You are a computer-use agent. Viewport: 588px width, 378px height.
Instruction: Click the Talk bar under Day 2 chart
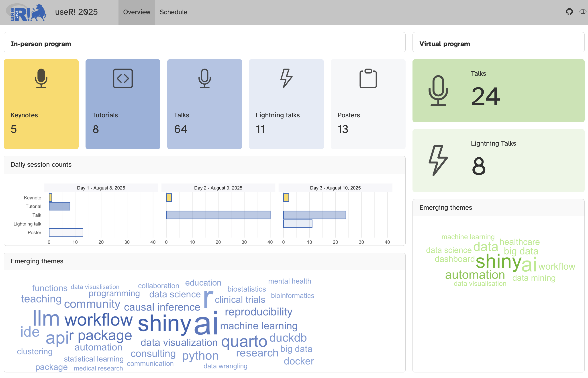(218, 215)
